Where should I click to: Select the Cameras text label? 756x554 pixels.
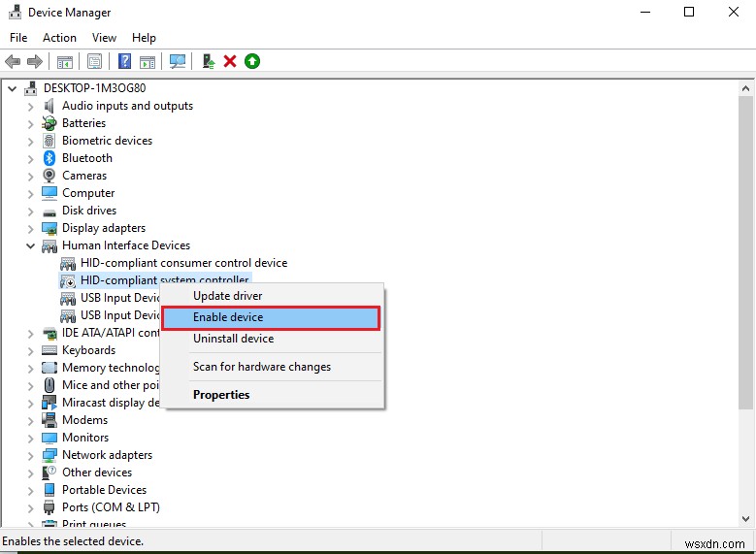(x=84, y=176)
